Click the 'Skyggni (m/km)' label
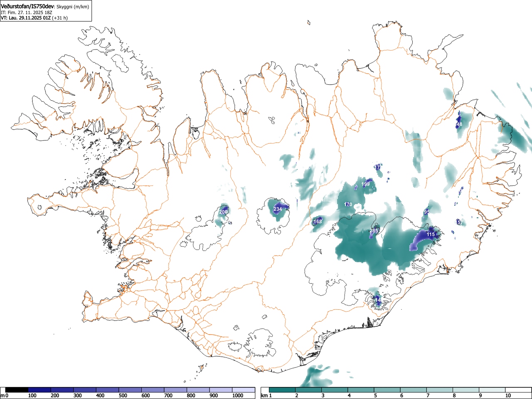The width and height of the screenshot is (532, 399). 72,6
